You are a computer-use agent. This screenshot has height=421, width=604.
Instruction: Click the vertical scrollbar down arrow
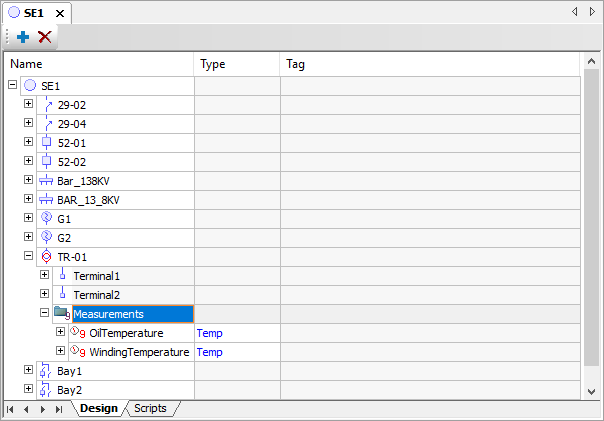[590, 391]
